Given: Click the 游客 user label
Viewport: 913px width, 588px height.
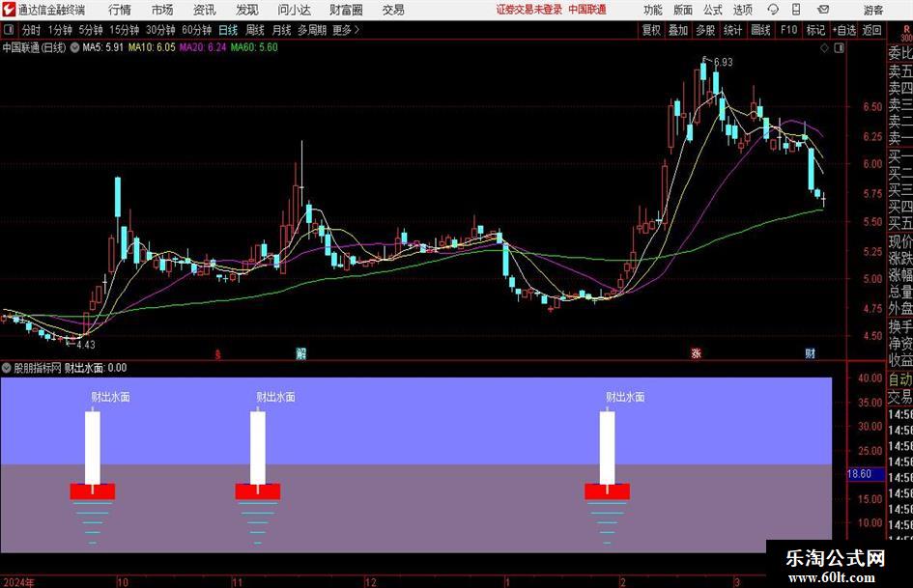Looking at the screenshot, I should point(872,10).
